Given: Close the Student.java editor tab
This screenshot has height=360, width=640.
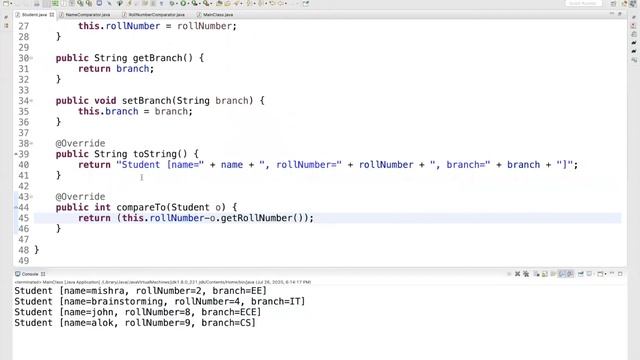Looking at the screenshot, I should click(x=52, y=14).
